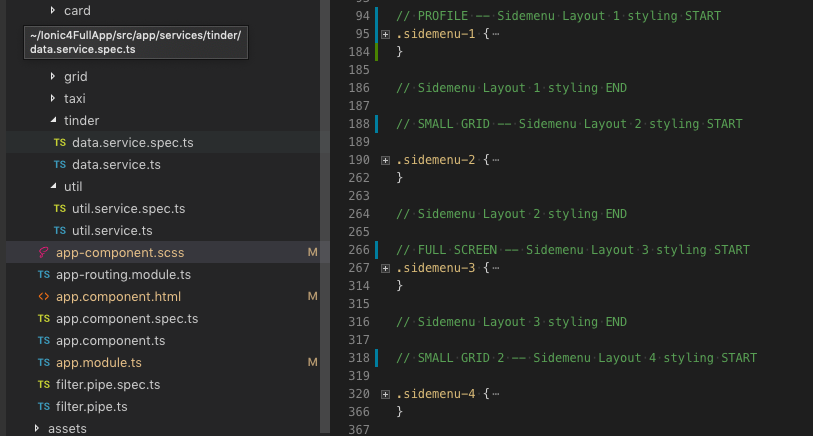Click the TS icon beside app-routing.module.ts
The height and width of the screenshot is (436, 813).
(44, 275)
